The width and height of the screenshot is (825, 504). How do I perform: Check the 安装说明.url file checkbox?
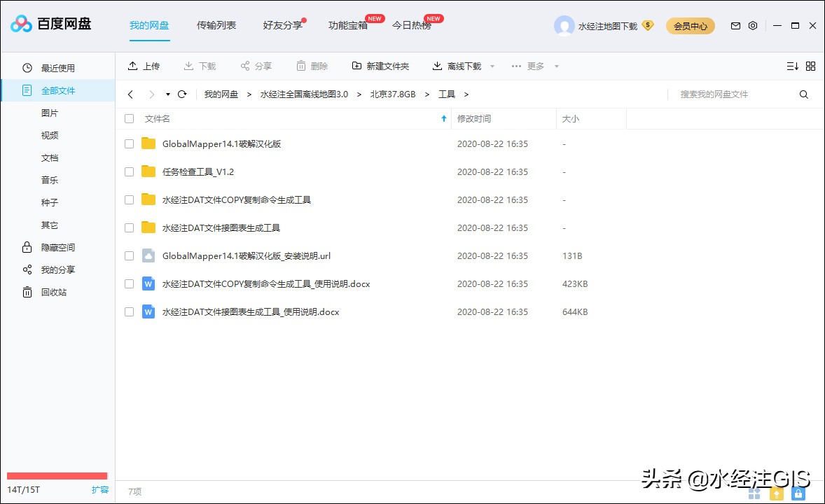(x=129, y=255)
